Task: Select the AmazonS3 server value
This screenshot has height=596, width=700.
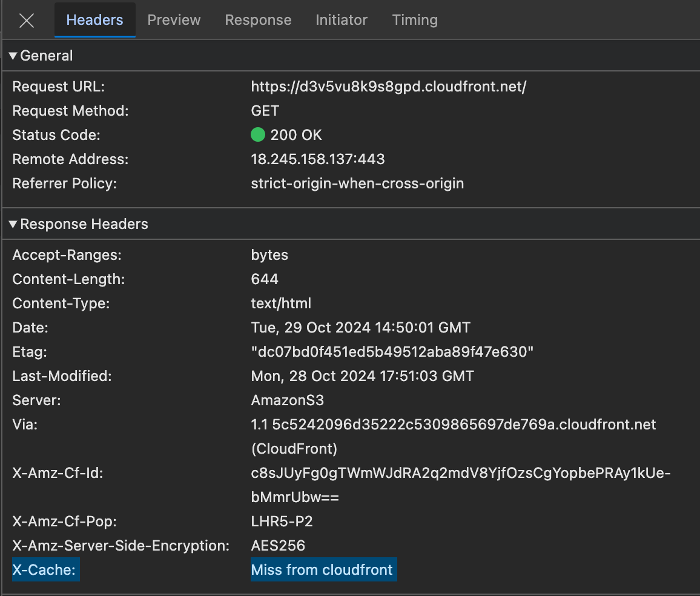Action: [287, 400]
